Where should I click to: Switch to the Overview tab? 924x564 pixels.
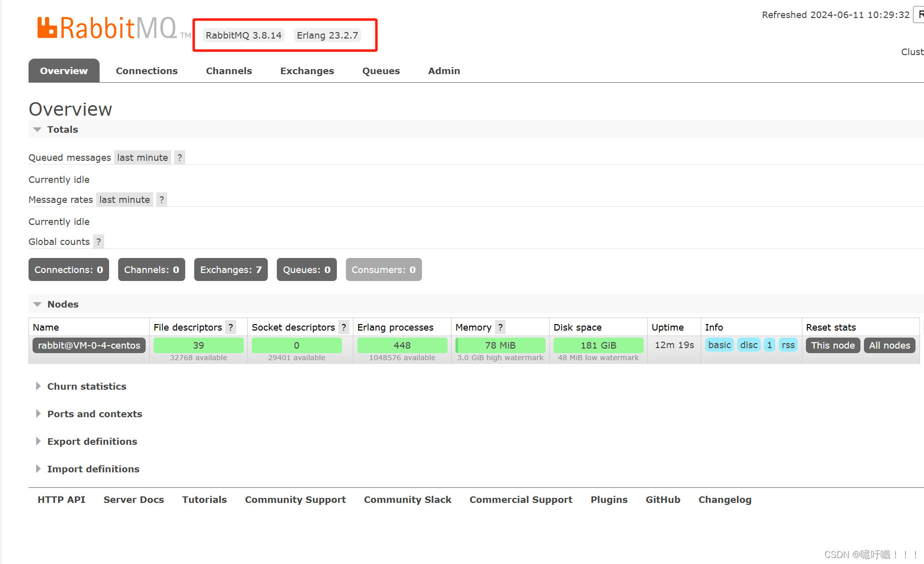click(x=64, y=71)
